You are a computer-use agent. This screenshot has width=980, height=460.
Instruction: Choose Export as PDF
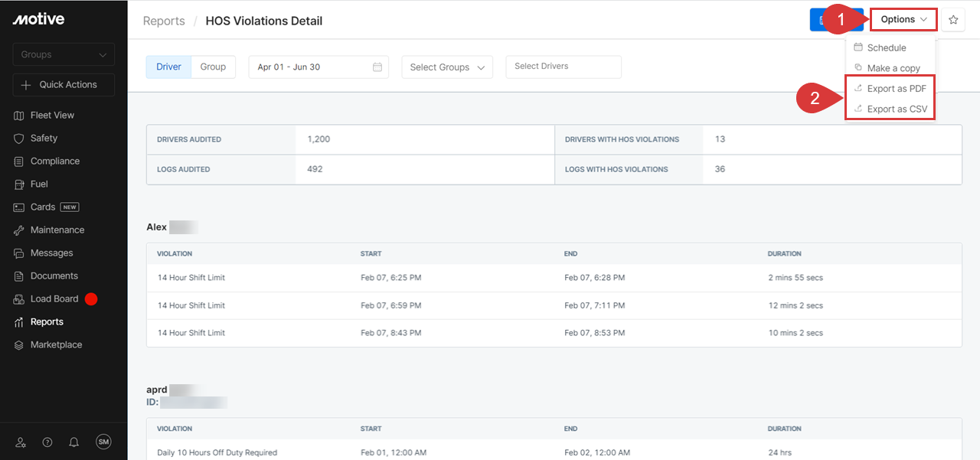896,89
